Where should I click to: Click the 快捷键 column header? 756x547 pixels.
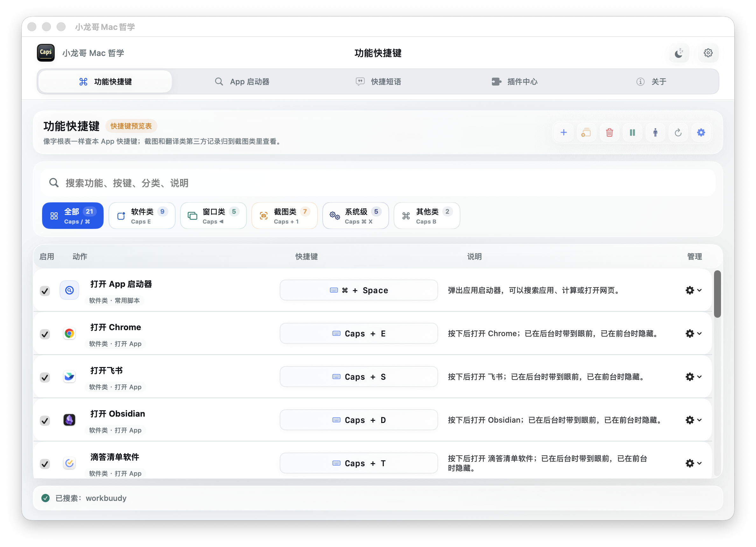pyautogui.click(x=306, y=257)
